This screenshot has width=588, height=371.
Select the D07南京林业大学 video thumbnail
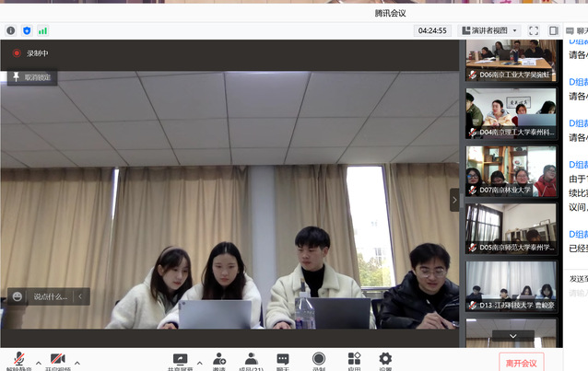[511, 171]
